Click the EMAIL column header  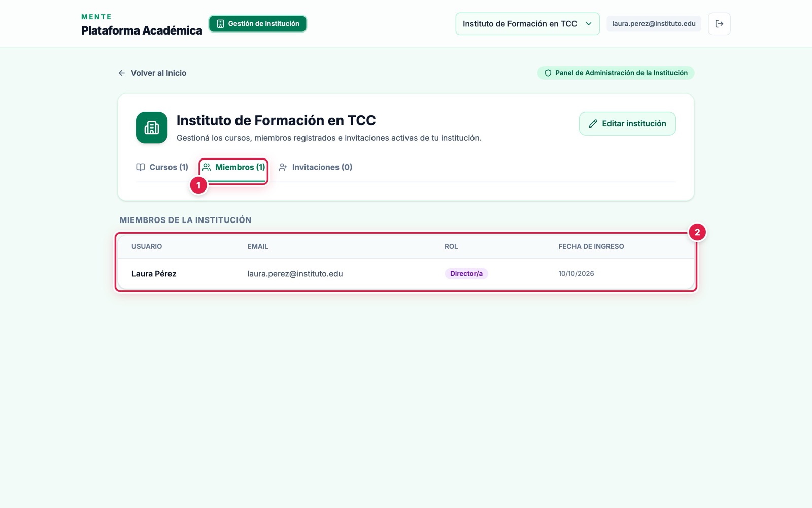(258, 247)
